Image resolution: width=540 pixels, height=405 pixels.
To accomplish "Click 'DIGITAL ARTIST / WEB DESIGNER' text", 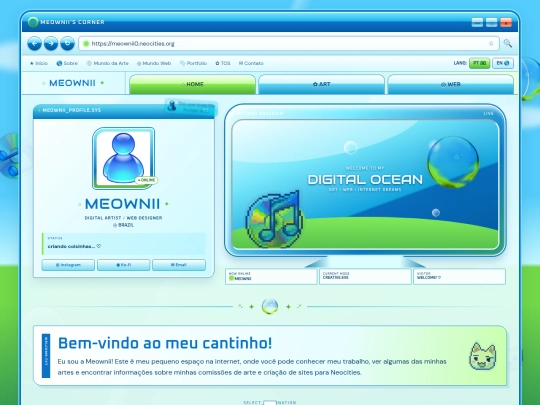I will 123,218.
